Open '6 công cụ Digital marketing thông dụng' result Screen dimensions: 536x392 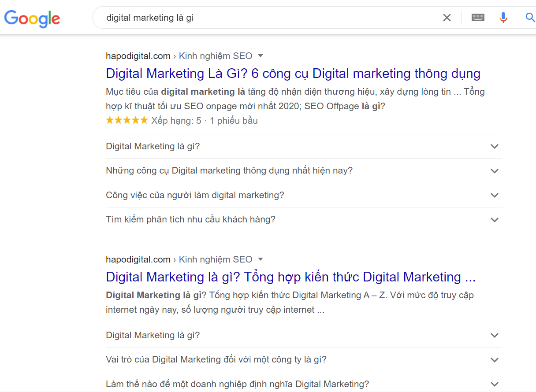coord(293,73)
